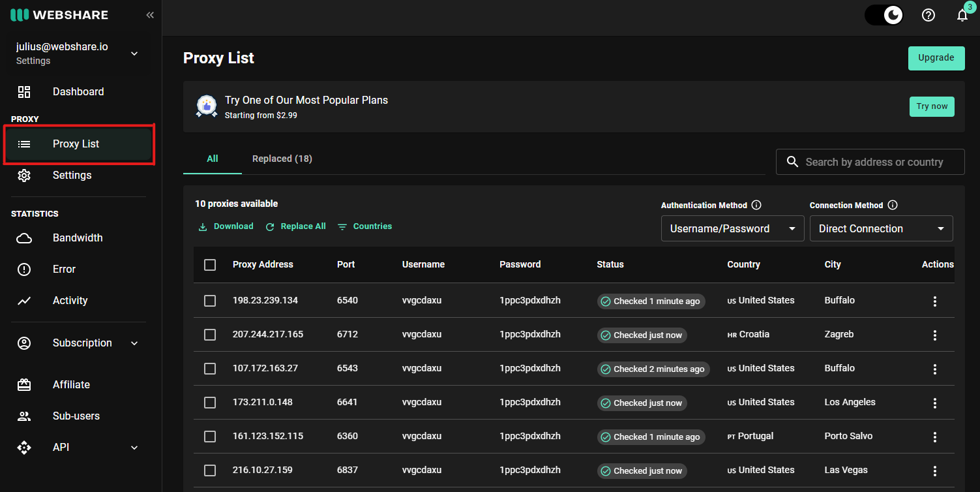Click the search magnifier icon
980x492 pixels.
pos(792,162)
